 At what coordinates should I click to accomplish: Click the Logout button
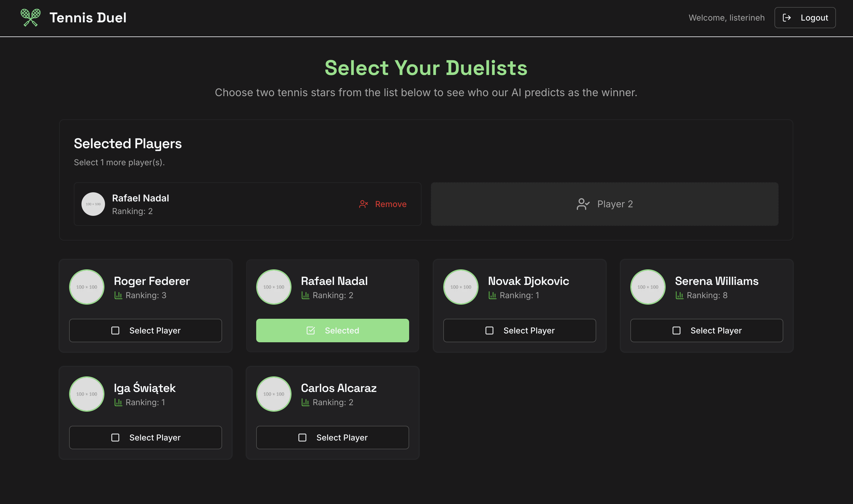pos(805,18)
